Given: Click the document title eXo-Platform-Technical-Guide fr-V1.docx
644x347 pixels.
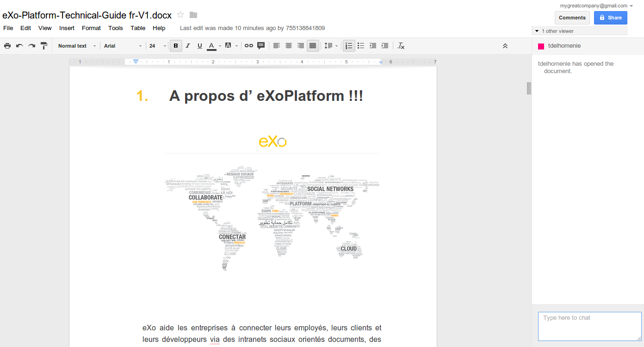Looking at the screenshot, I should [x=87, y=15].
